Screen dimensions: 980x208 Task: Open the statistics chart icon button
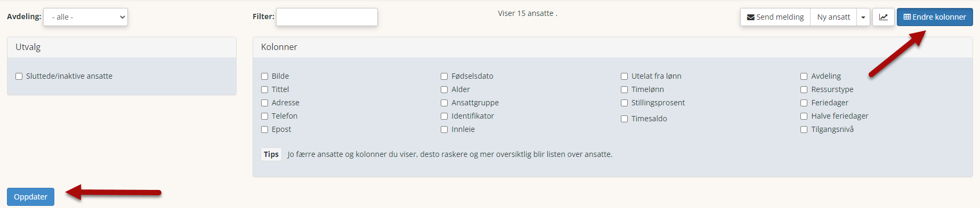tap(883, 17)
